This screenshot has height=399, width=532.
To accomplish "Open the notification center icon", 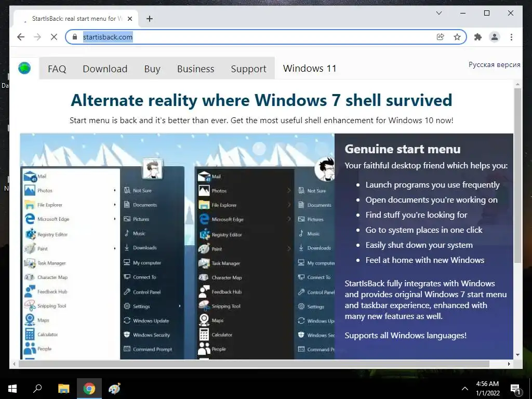I will [515, 389].
